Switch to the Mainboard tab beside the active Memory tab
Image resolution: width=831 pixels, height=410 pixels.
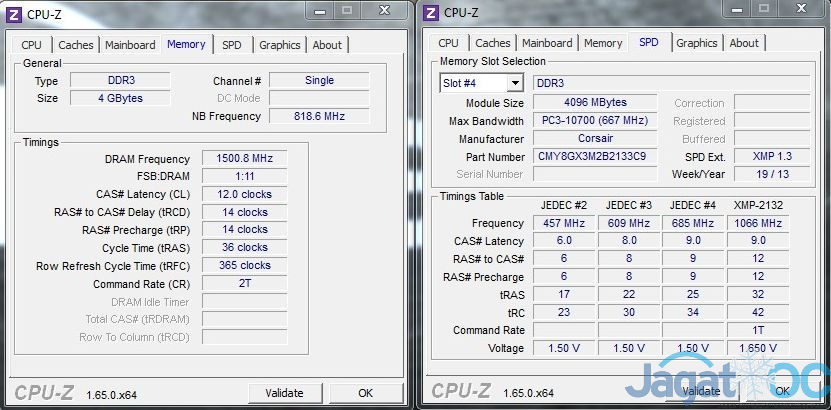coord(130,45)
